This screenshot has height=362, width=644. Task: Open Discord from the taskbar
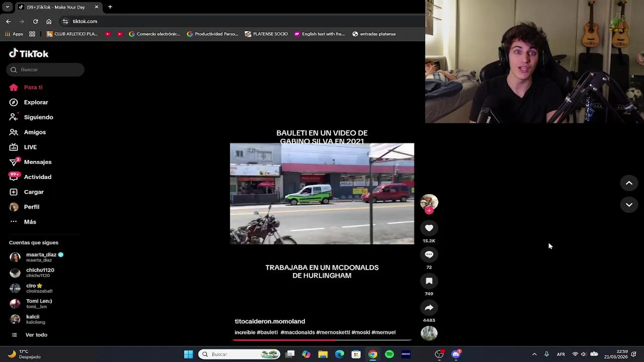(456, 354)
